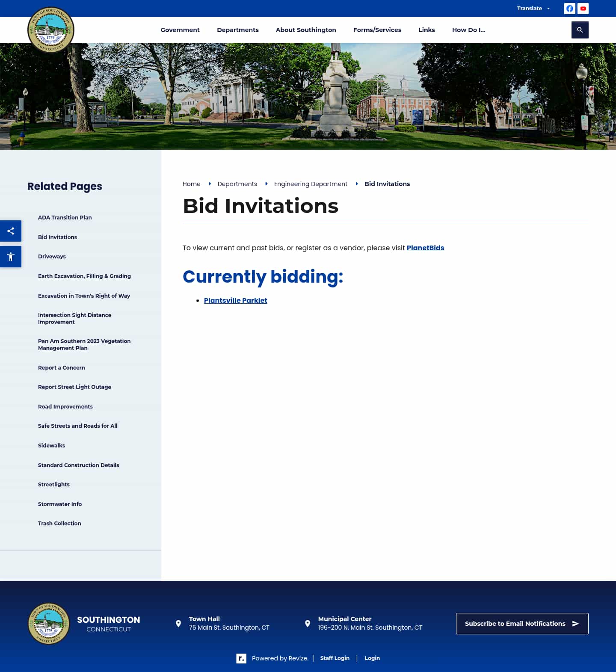This screenshot has height=672, width=616.
Task: Click the town green banner photo
Action: click(x=308, y=96)
